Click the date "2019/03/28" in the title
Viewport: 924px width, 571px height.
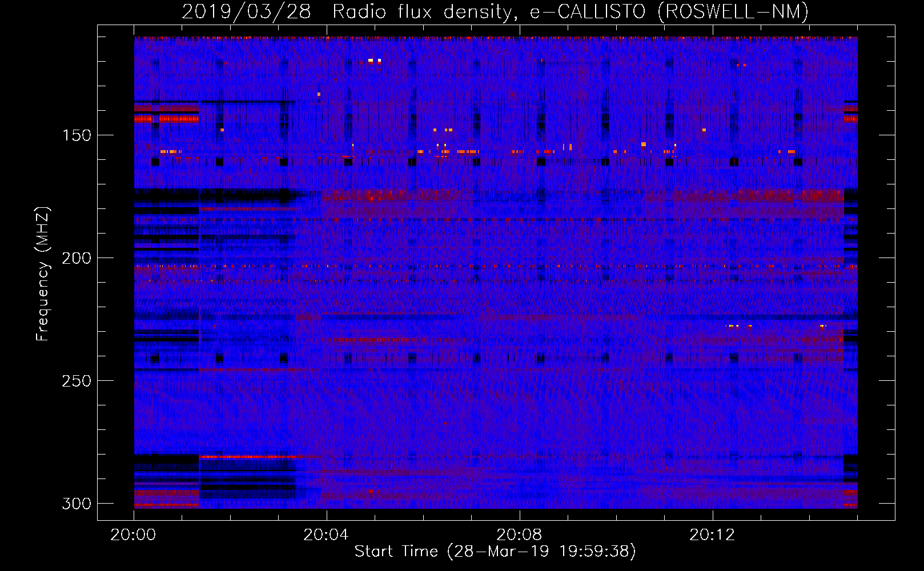[x=246, y=11]
